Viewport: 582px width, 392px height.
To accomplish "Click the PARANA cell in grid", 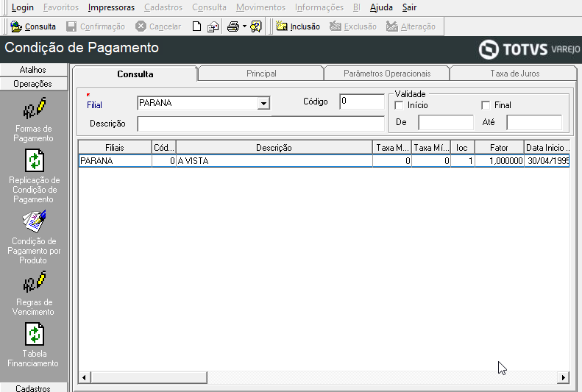I will [115, 161].
